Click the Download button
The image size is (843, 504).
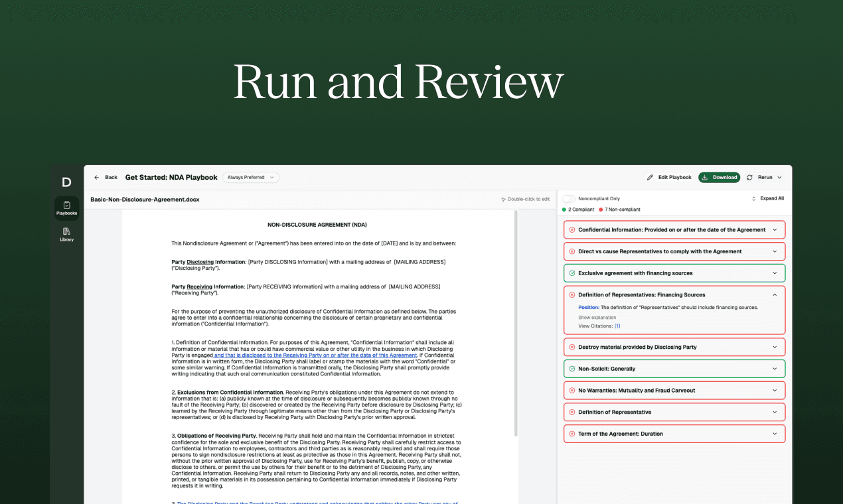pyautogui.click(x=719, y=178)
